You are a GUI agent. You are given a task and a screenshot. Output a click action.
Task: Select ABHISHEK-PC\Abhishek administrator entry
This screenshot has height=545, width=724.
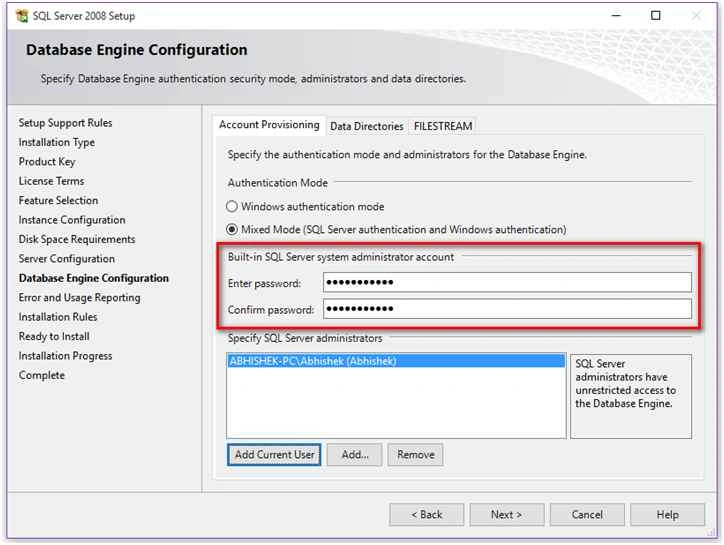pyautogui.click(x=396, y=361)
